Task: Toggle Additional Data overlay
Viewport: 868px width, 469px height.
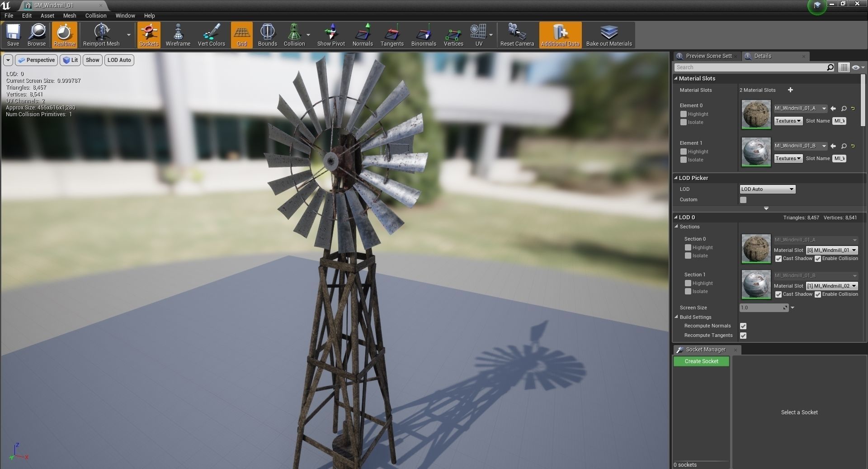Action: click(560, 35)
